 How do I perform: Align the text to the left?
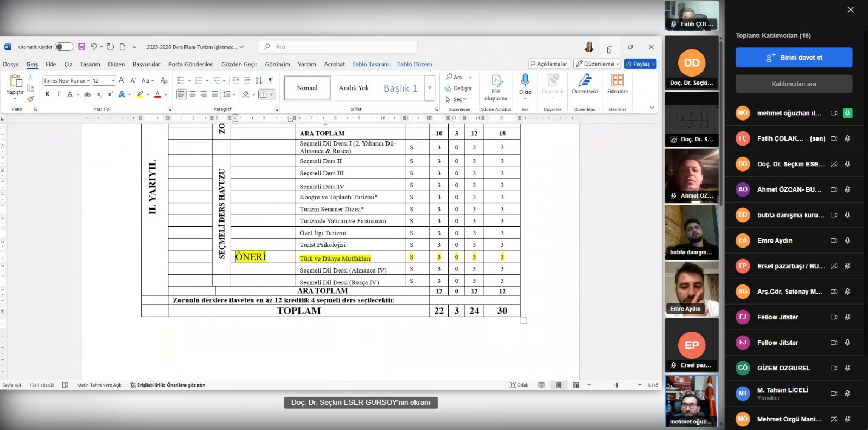(181, 94)
